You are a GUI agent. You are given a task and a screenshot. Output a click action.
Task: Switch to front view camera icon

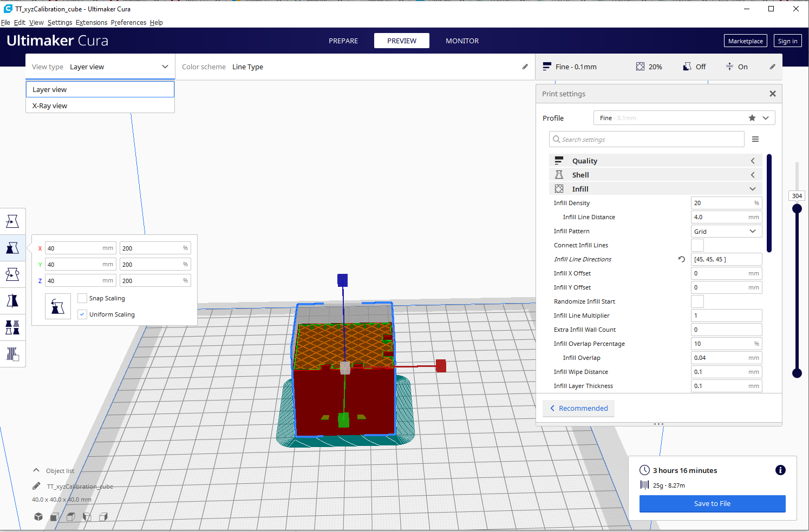(55, 517)
